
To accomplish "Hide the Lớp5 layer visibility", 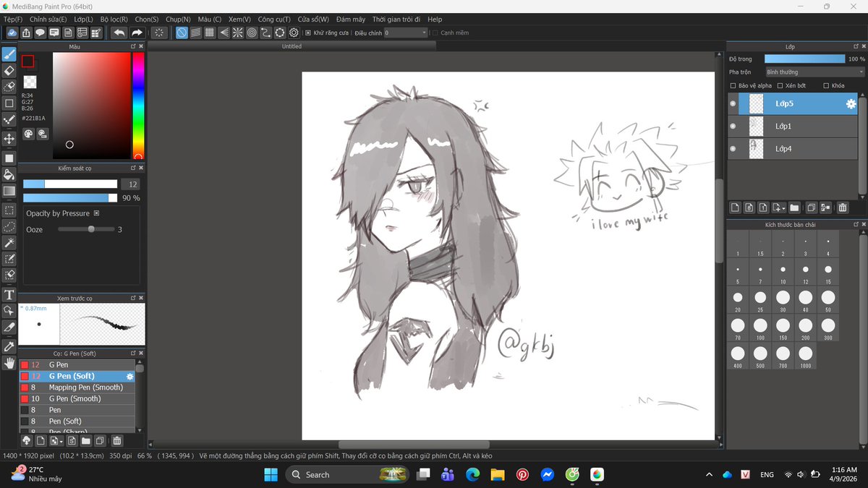I will pyautogui.click(x=733, y=104).
